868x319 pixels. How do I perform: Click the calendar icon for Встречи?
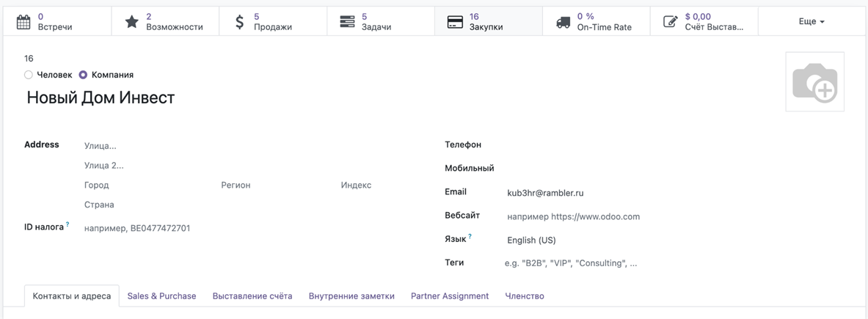tap(23, 22)
